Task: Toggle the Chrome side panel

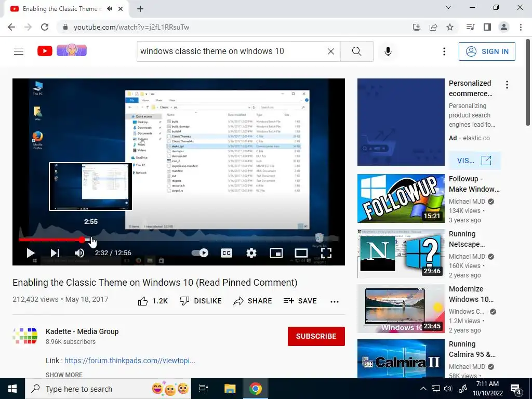Action: pos(487,27)
